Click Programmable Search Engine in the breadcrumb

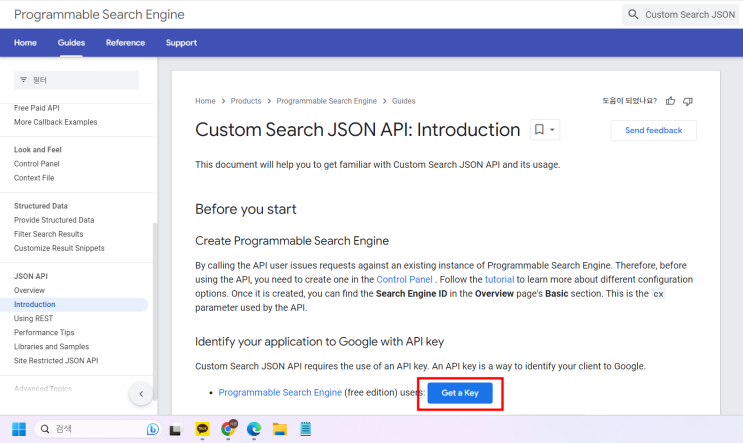point(326,101)
